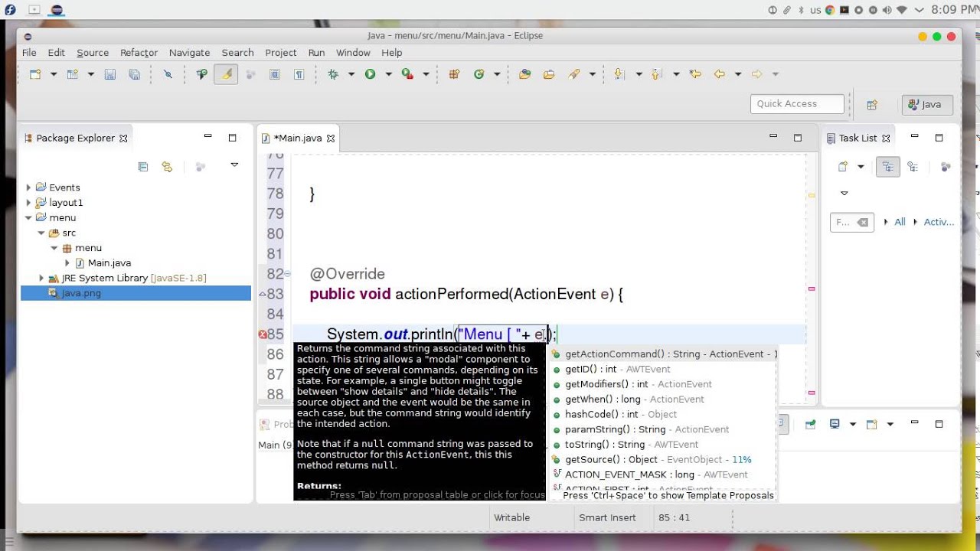The width and height of the screenshot is (980, 551).
Task: Open dropdown arrow next to Run button
Action: pos(388,74)
